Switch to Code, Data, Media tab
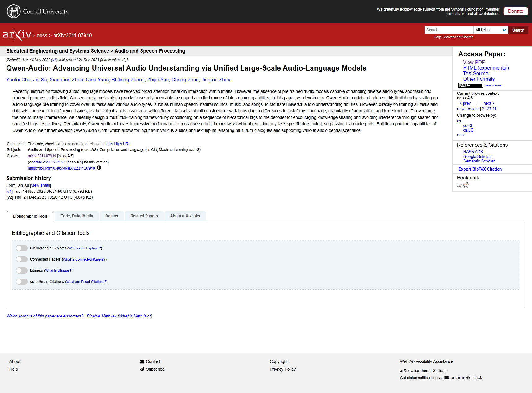 (77, 216)
